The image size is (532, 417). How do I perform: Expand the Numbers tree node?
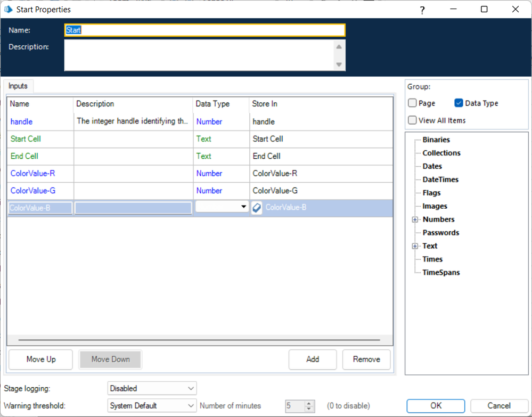click(415, 219)
